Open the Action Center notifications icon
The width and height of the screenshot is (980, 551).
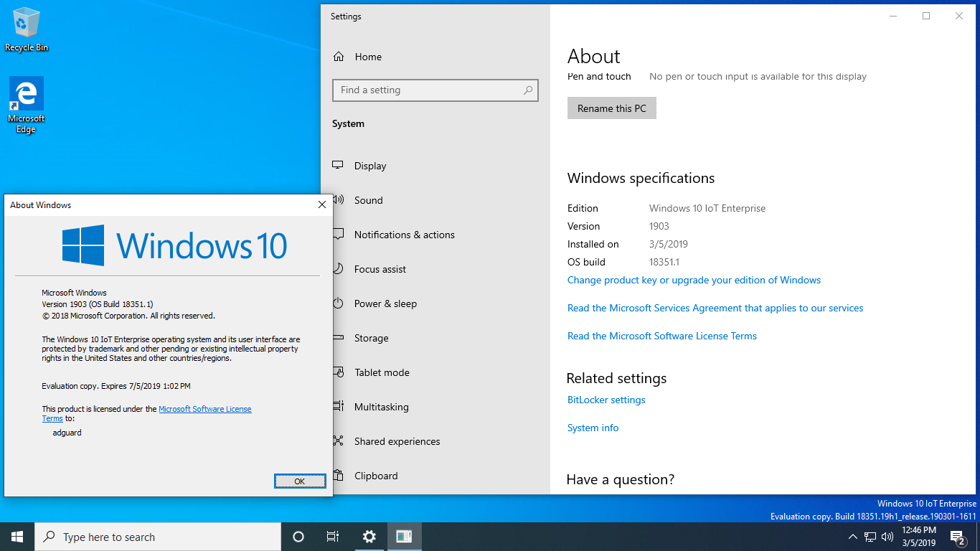[x=957, y=537]
